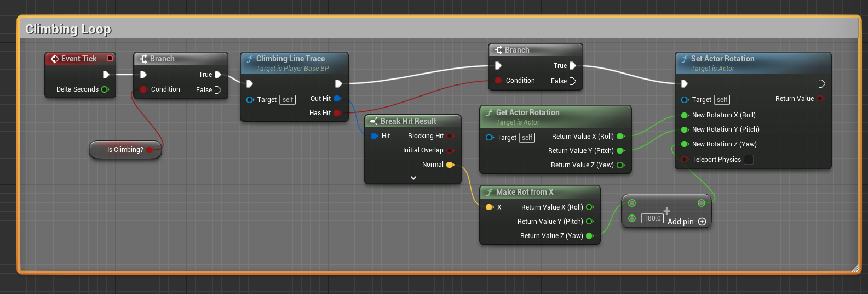Click Get Actor Rotation Target pin

pyautogui.click(x=490, y=138)
